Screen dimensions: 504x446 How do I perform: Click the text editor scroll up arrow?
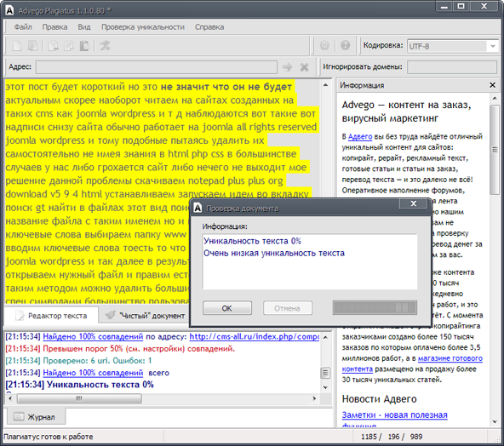click(325, 85)
